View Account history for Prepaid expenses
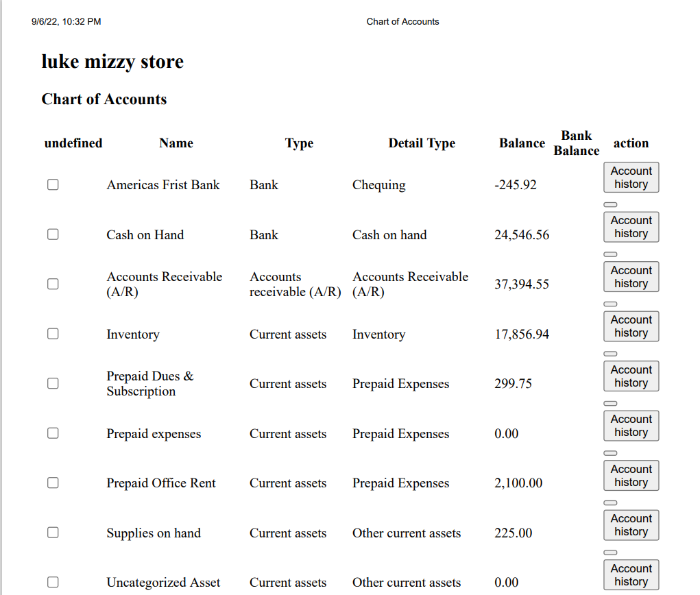This screenshot has width=700, height=595. [631, 426]
